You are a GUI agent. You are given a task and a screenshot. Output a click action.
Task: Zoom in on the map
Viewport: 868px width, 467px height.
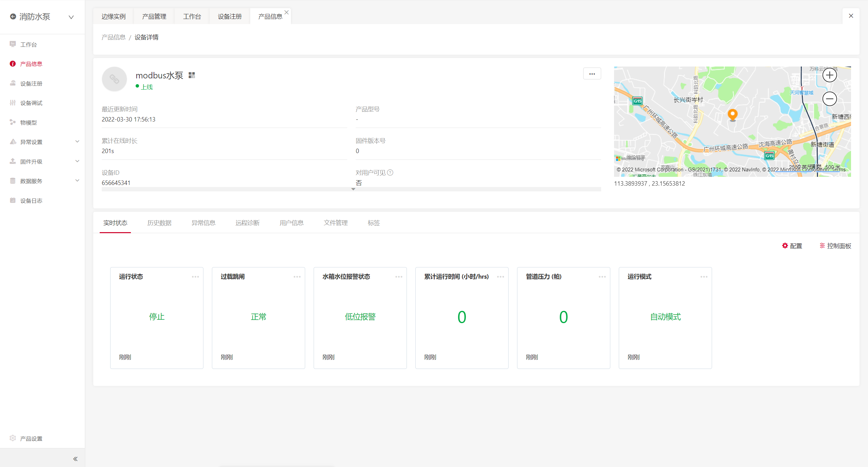pos(829,75)
